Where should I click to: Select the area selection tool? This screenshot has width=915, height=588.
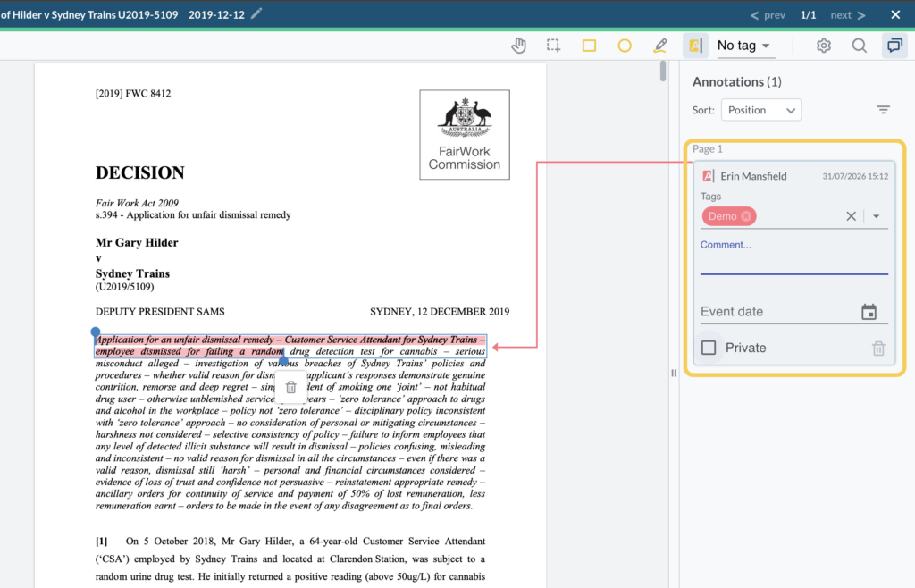pyautogui.click(x=553, y=46)
